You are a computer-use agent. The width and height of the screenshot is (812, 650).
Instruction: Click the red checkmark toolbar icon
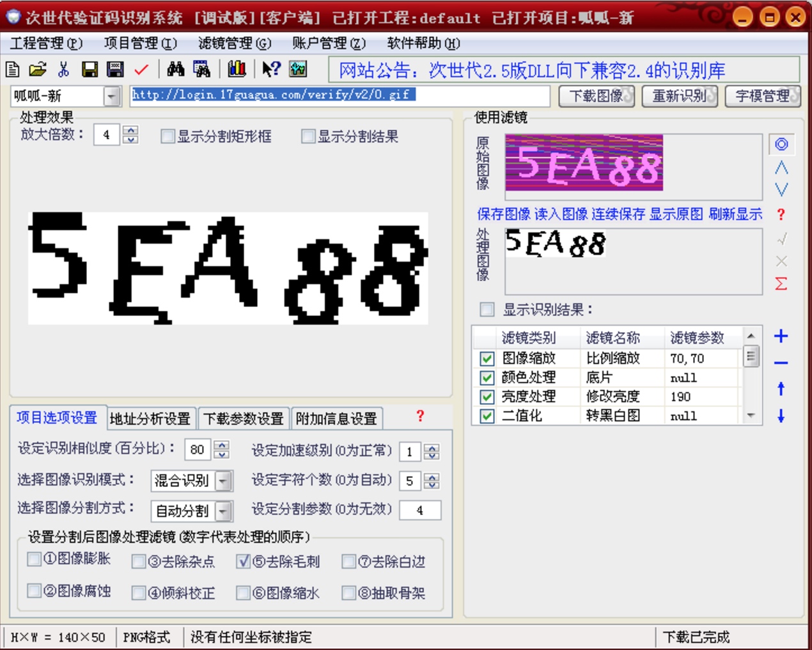(x=141, y=69)
